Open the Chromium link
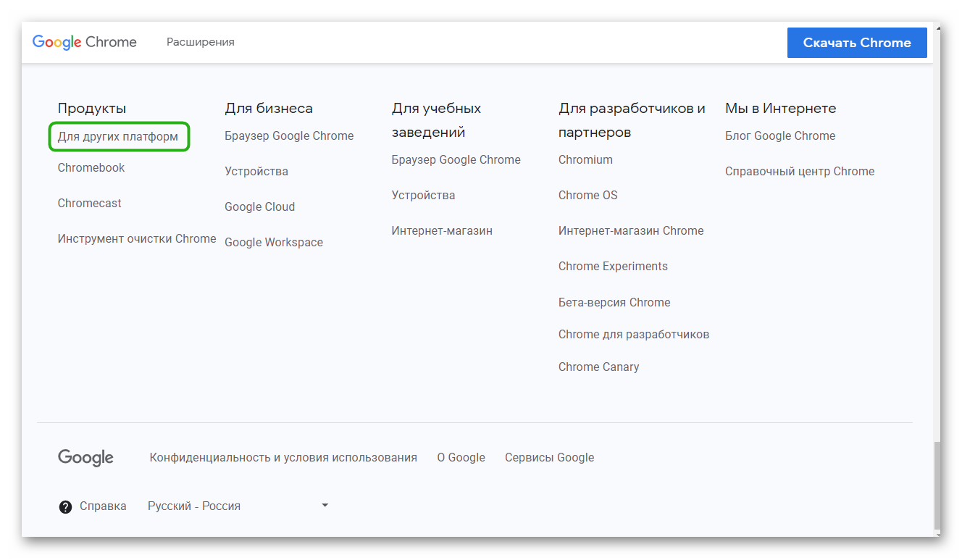962x560 pixels. pos(585,159)
